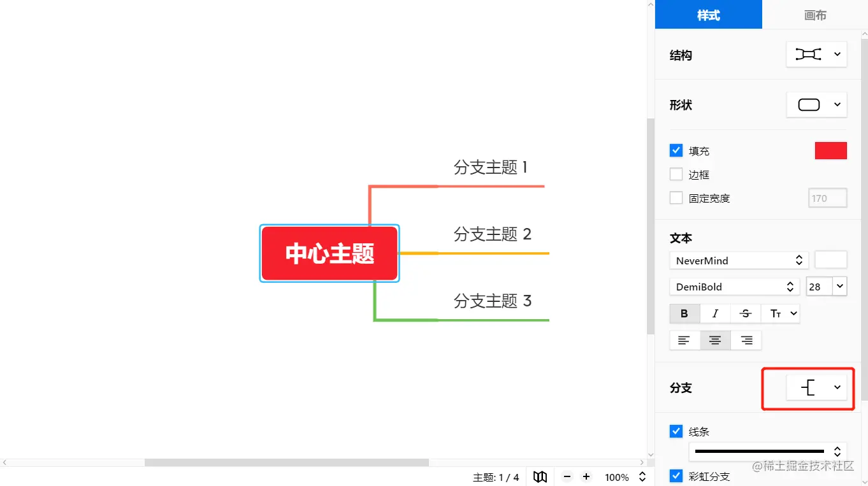The image size is (868, 486).
Task: Select the 分支主题 3 branch topic
Action: (493, 301)
